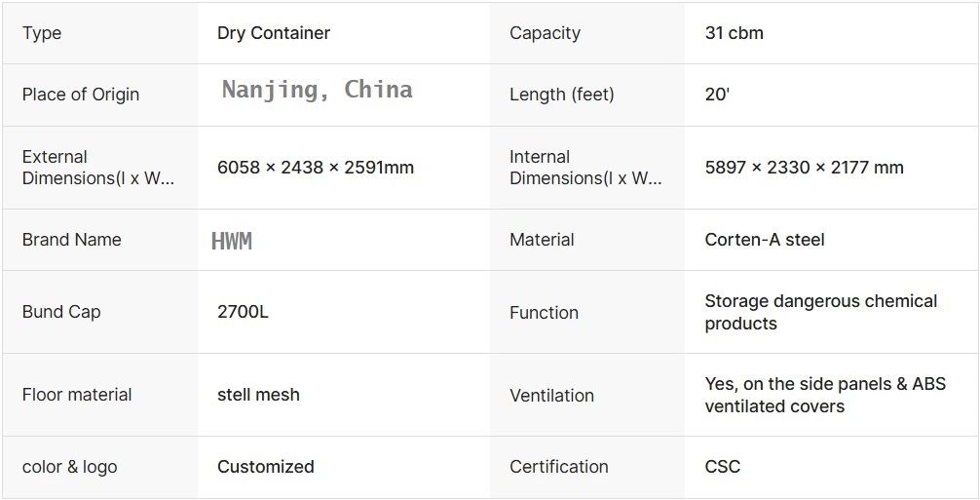
Task: Click 'Storage dangerous chemical products' function text
Action: pyautogui.click(x=820, y=312)
